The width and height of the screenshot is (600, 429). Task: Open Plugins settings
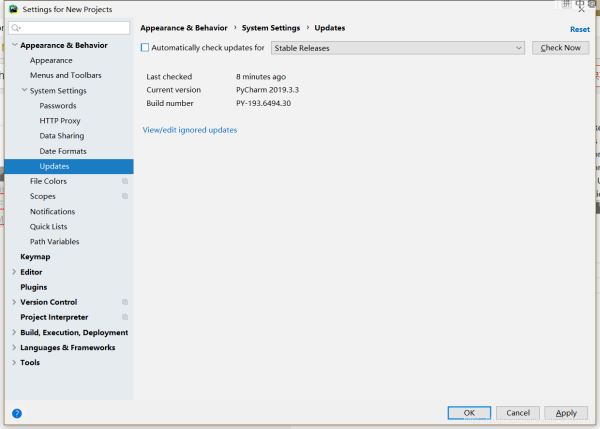click(x=34, y=287)
